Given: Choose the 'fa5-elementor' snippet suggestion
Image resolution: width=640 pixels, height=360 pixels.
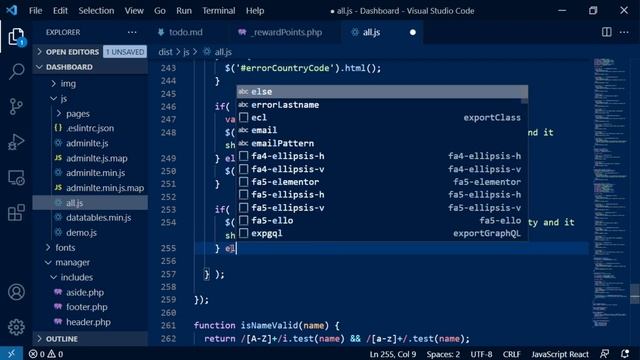Looking at the screenshot, I should coord(382,182).
